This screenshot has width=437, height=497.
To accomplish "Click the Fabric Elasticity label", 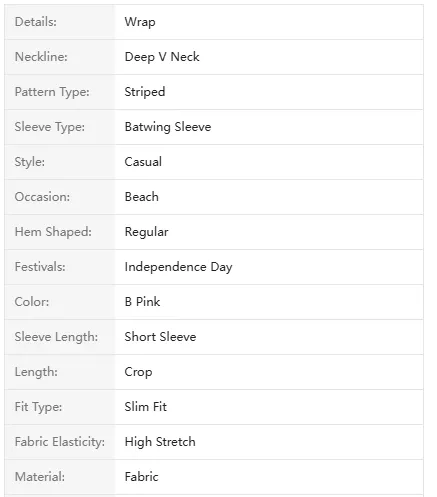I will pos(60,442).
